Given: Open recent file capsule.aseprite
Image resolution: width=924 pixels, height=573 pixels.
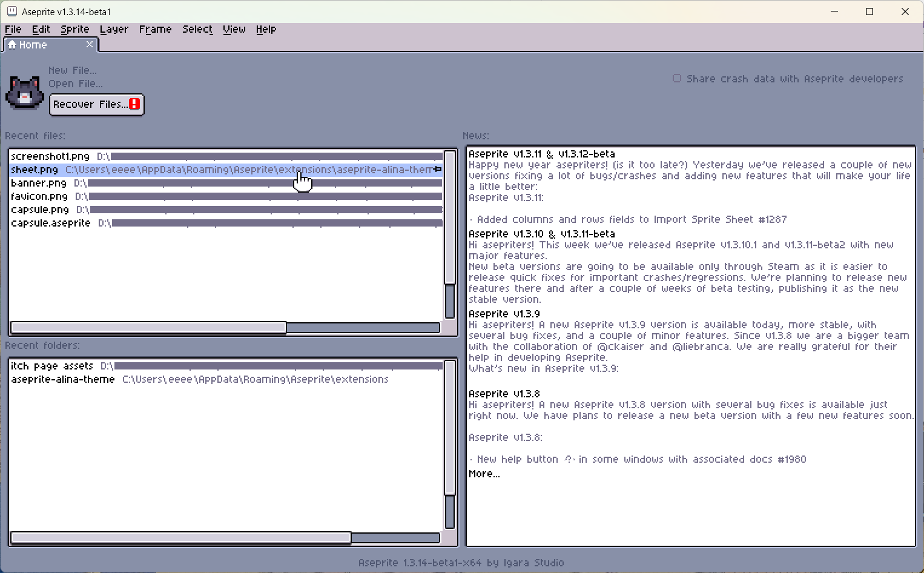Looking at the screenshot, I should pyautogui.click(x=226, y=223).
